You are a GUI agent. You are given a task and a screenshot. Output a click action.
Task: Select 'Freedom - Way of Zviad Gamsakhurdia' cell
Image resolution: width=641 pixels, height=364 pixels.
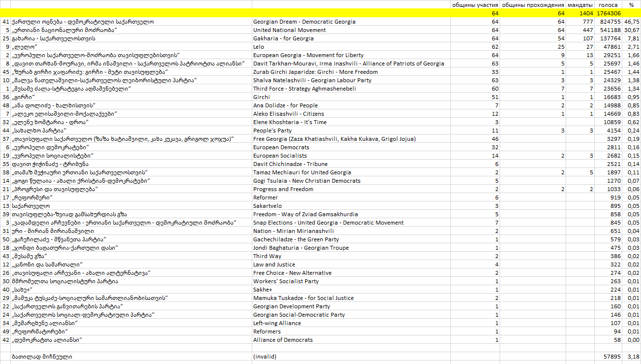[351, 214]
